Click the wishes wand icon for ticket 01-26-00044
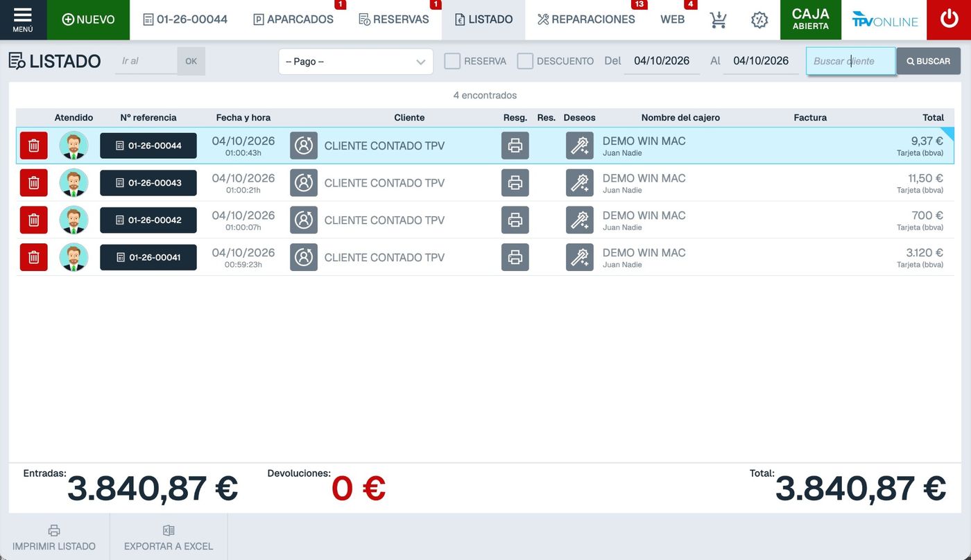Image resolution: width=971 pixels, height=560 pixels. (x=580, y=146)
